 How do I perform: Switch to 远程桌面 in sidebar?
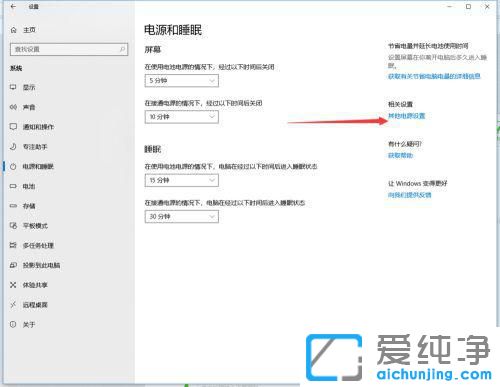pos(35,305)
